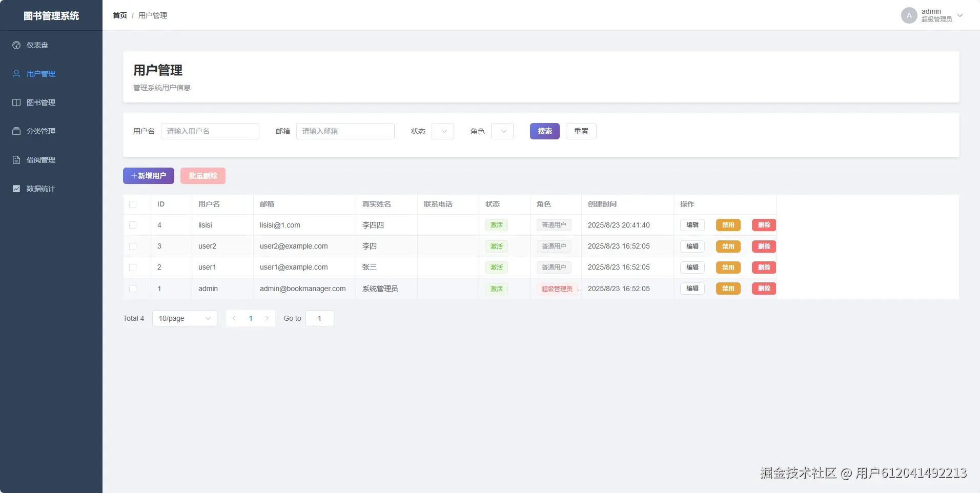Open 借阅管理 in the sidebar
Viewport: 980px width, 493px height.
click(x=51, y=160)
